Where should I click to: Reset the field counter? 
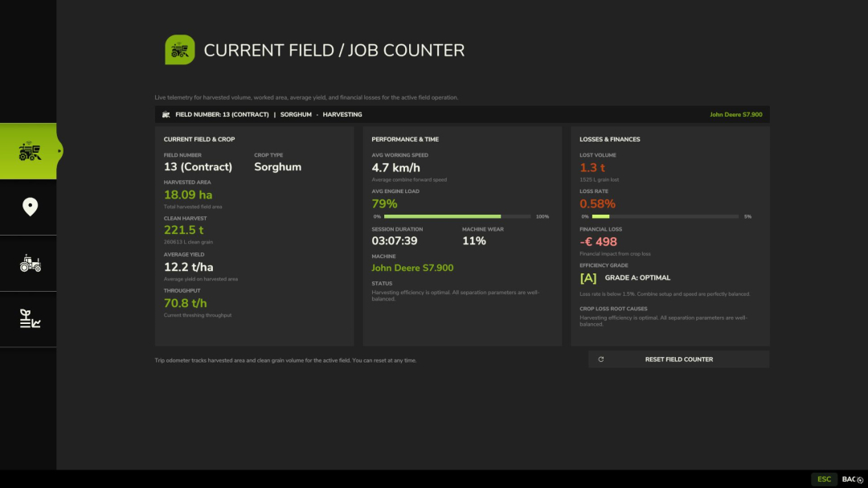point(678,359)
